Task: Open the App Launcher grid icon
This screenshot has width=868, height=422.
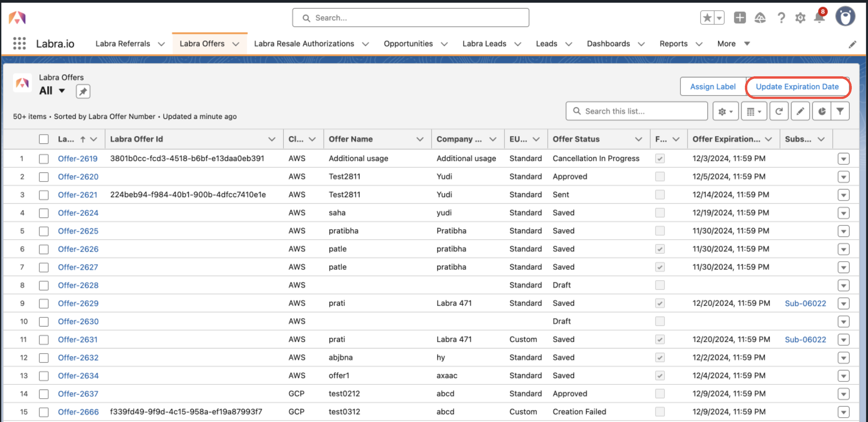Action: (x=19, y=44)
